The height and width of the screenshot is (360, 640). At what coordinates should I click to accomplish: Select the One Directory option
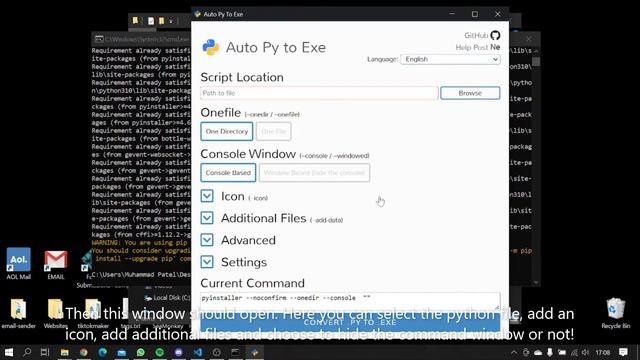[x=227, y=131]
